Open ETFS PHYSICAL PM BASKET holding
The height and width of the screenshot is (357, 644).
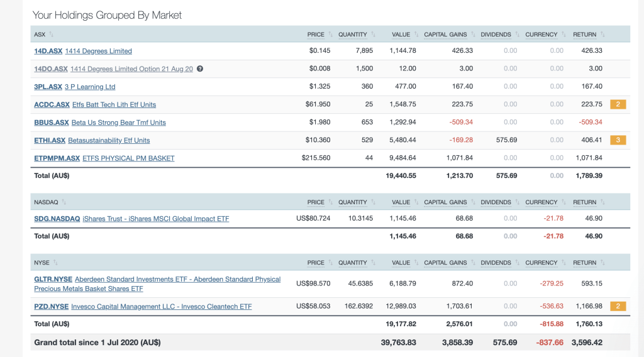tap(128, 158)
